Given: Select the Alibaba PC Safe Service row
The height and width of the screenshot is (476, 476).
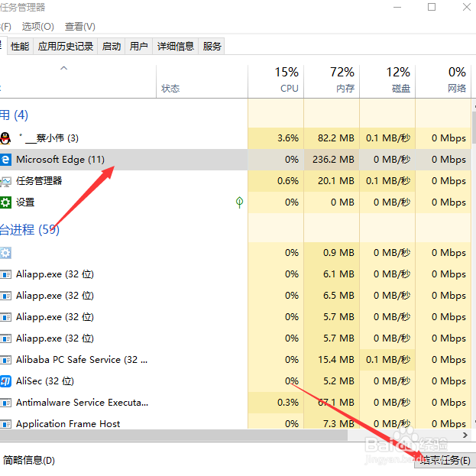Looking at the screenshot, I should pyautogui.click(x=235, y=360).
